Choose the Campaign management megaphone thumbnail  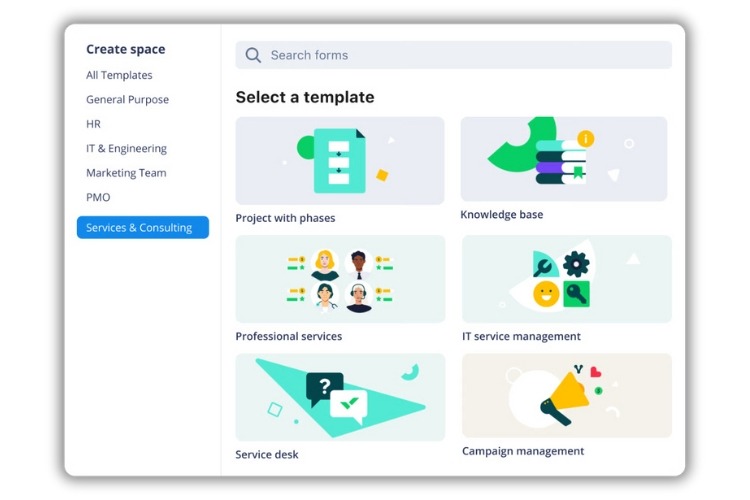click(x=566, y=395)
